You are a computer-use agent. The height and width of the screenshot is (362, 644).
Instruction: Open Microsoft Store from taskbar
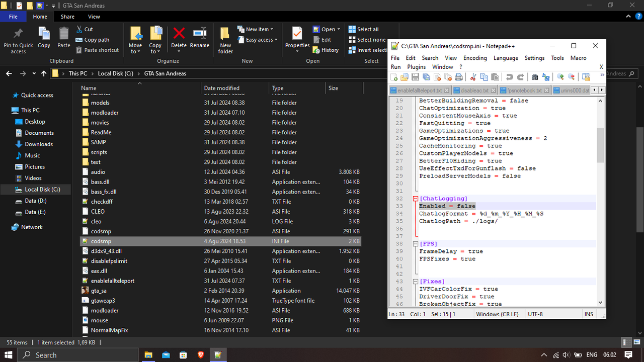pyautogui.click(x=183, y=355)
